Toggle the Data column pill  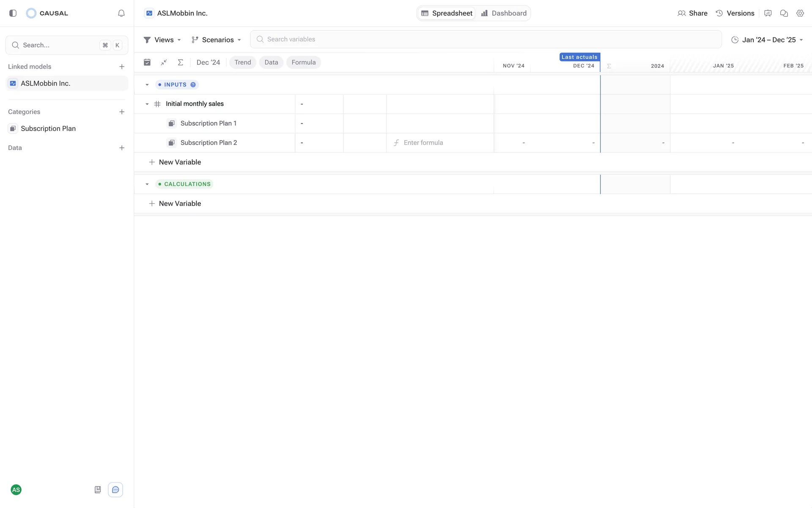coord(271,62)
